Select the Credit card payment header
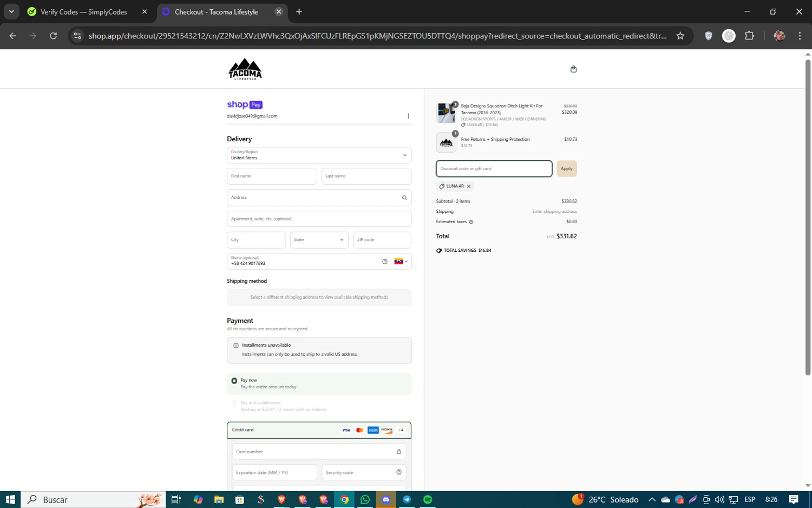This screenshot has width=812, height=508. pyautogui.click(x=319, y=430)
